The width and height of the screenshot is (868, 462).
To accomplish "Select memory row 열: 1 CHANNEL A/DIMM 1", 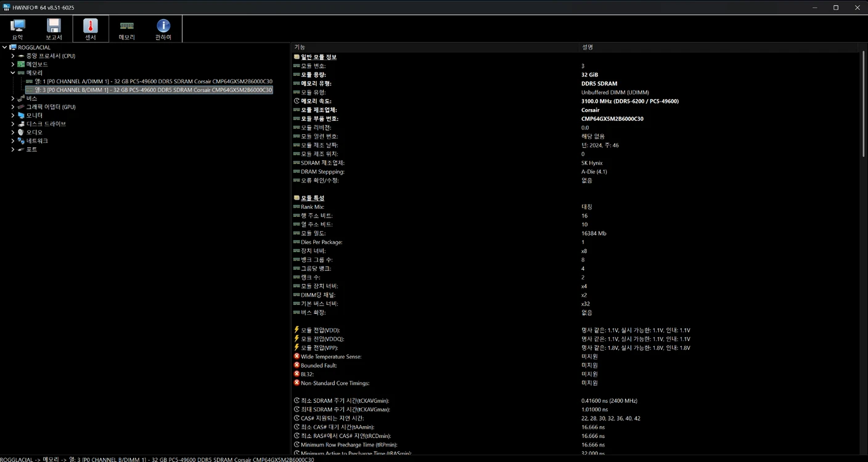I will (153, 81).
